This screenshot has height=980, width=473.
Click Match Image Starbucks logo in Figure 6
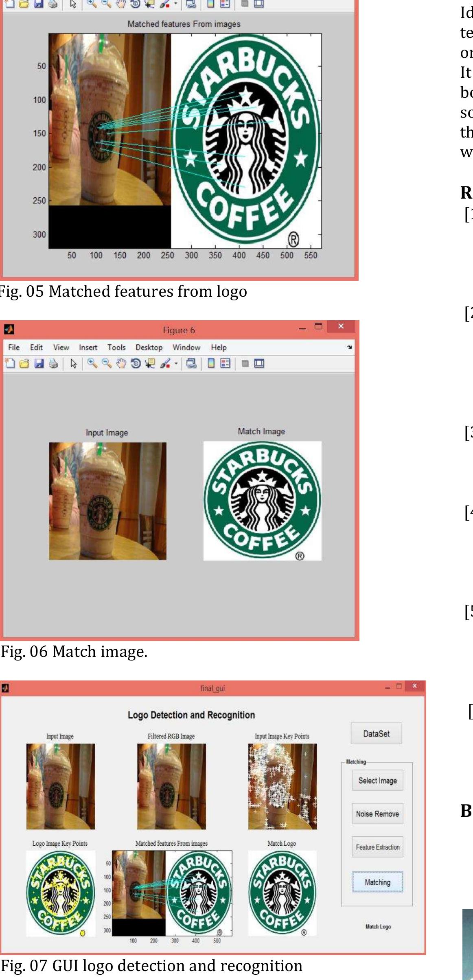(263, 501)
